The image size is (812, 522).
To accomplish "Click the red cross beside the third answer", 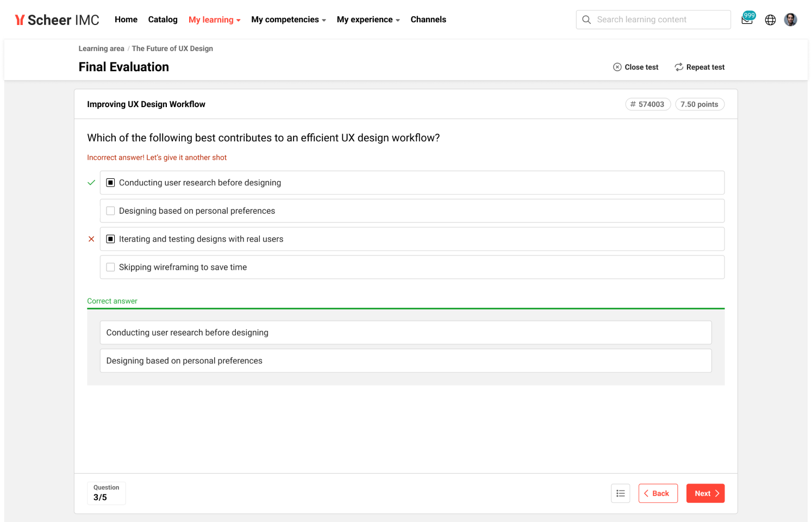I will (x=91, y=239).
